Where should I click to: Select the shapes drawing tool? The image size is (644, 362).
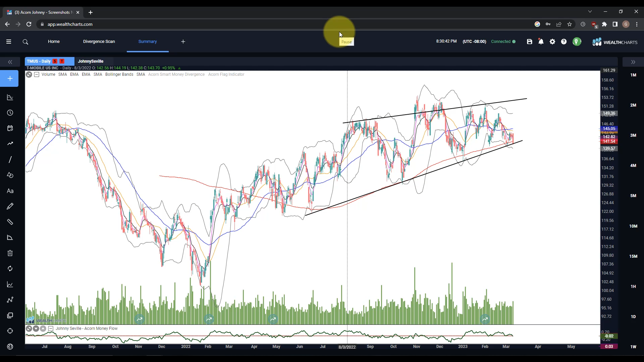pos(10,175)
